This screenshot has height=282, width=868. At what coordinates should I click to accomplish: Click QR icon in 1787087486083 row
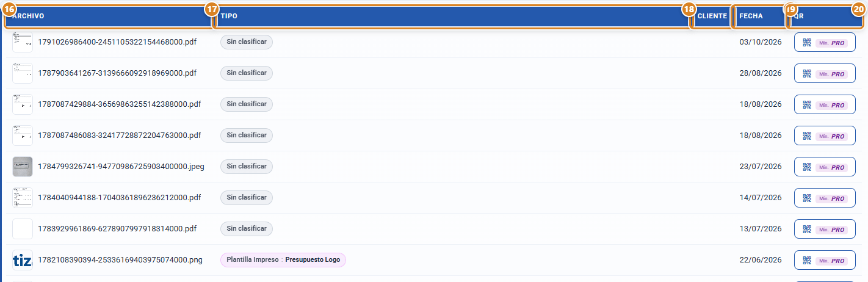(807, 136)
